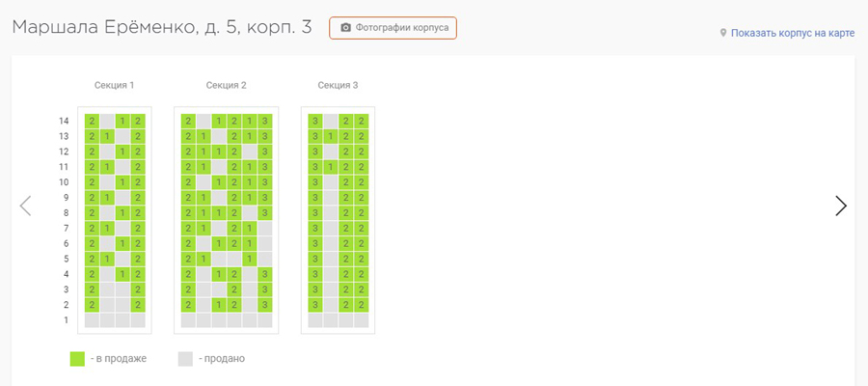The width and height of the screenshot is (868, 386).
Task: Select 1-room apartment on floor 13 in Секция 3
Action: pyautogui.click(x=331, y=136)
